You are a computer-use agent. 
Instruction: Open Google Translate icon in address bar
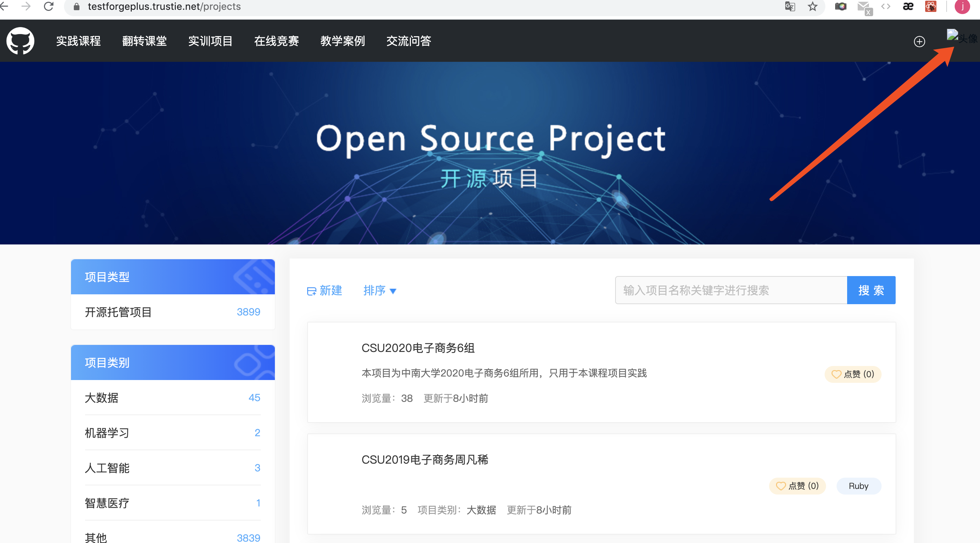790,6
